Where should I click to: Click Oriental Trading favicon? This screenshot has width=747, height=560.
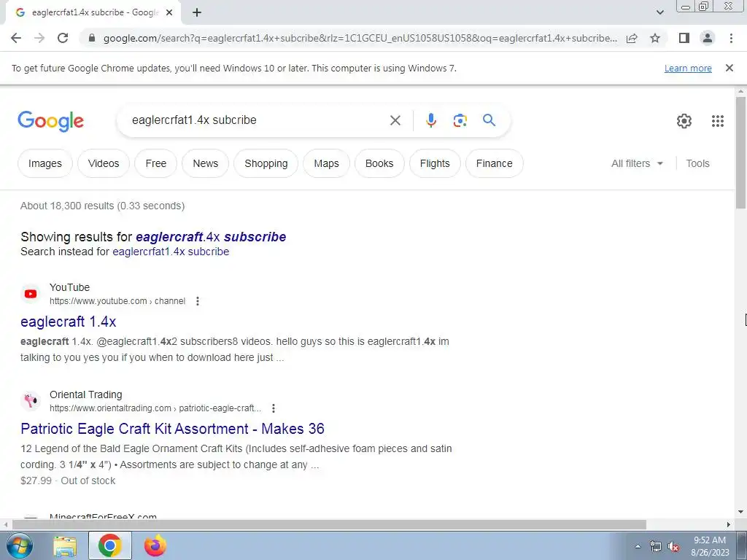click(31, 401)
